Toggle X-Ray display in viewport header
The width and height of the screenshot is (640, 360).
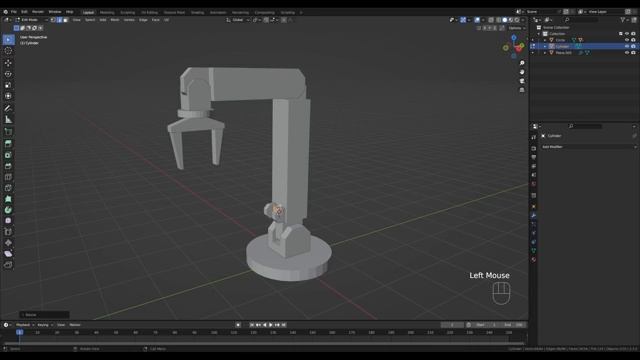point(491,20)
